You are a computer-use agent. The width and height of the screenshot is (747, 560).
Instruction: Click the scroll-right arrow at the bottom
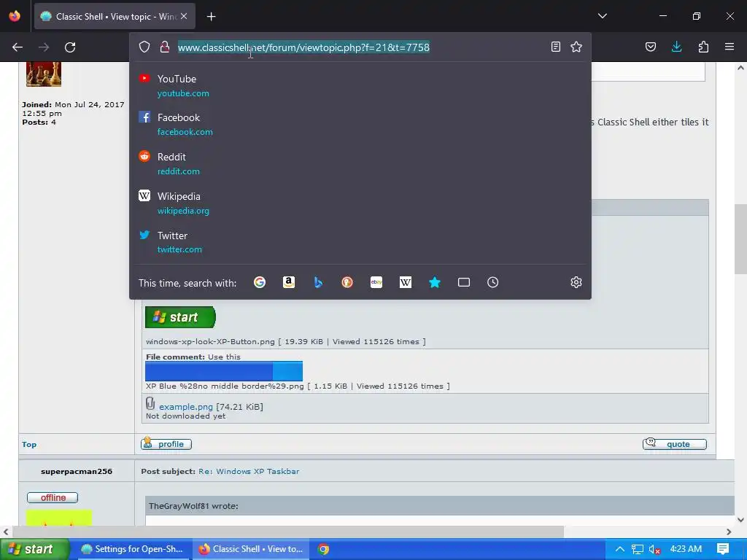pyautogui.click(x=729, y=532)
